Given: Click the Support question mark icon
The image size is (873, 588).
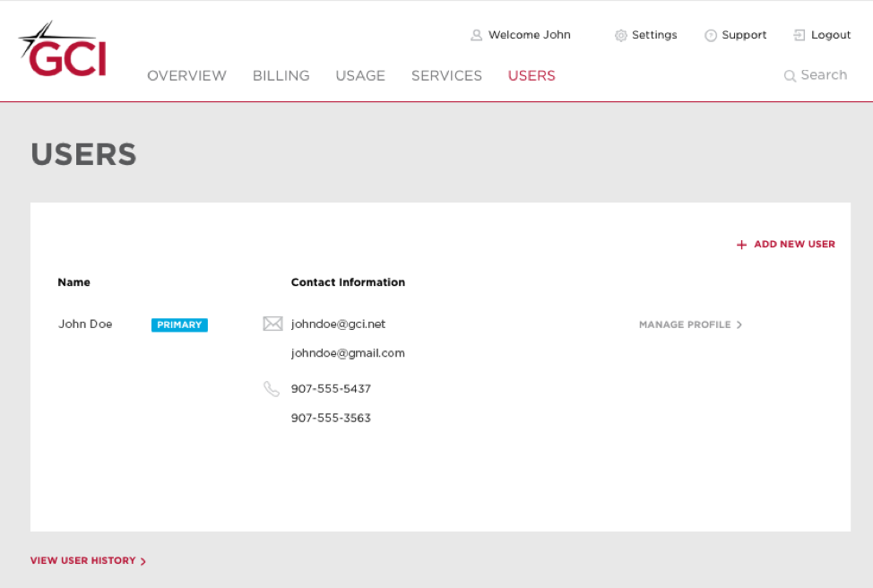Looking at the screenshot, I should pos(711,36).
